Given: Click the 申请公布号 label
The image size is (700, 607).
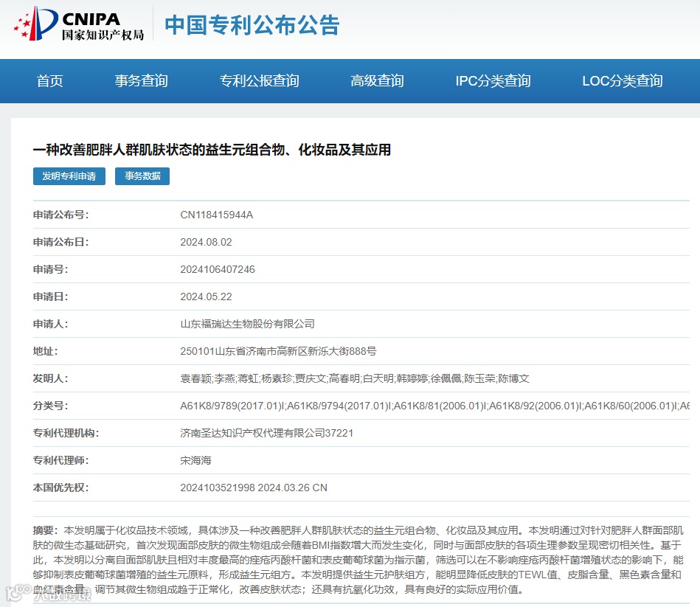Looking at the screenshot, I should (x=60, y=215).
